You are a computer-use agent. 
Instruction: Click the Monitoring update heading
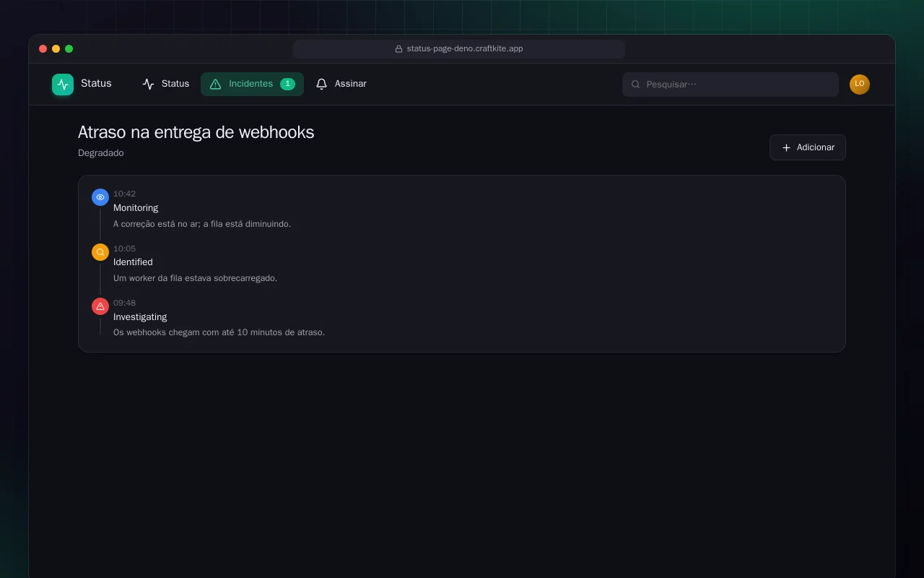[136, 208]
